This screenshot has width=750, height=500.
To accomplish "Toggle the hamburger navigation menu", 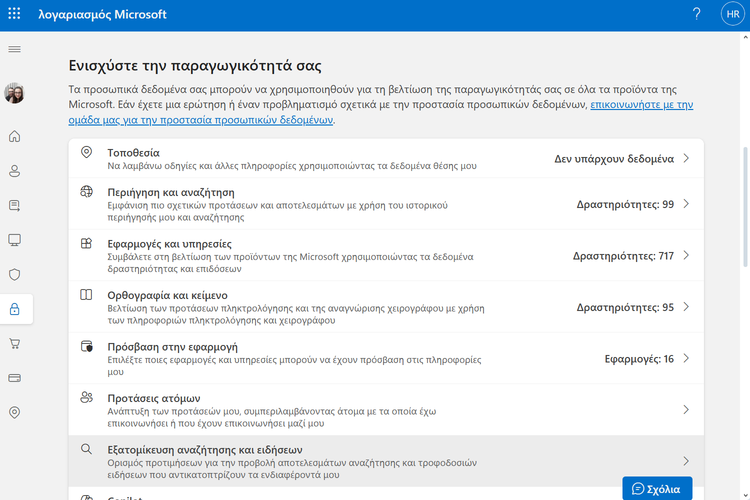I will 14,49.
